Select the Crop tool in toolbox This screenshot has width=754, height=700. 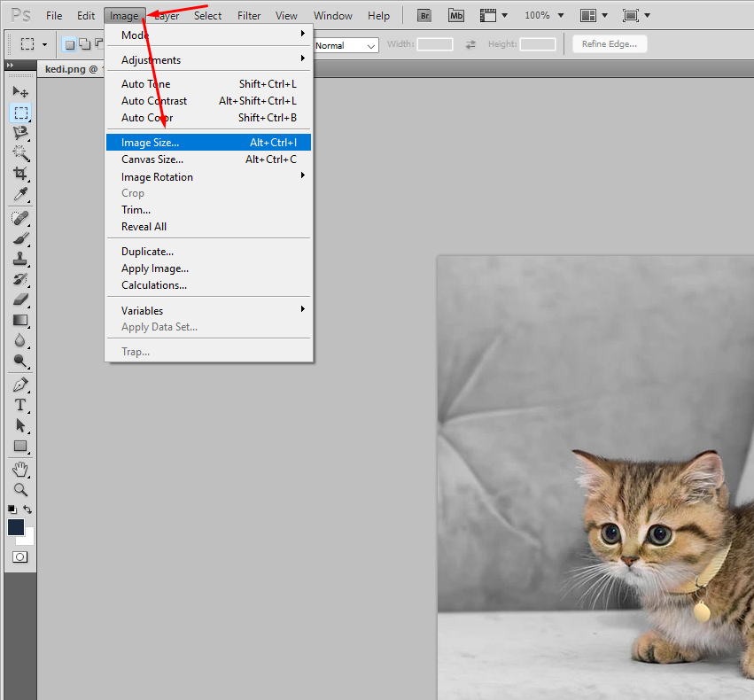pos(19,174)
